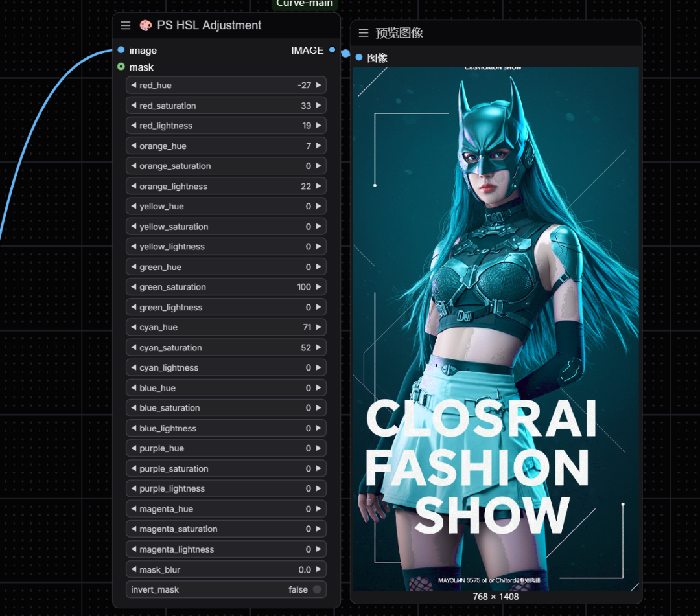Decrease purple_hue with left arrow

pos(134,448)
